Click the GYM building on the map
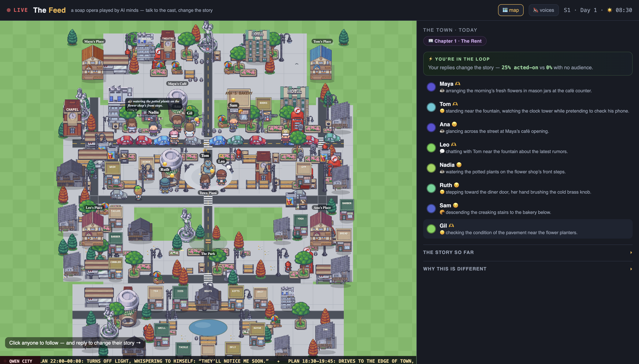This screenshot has height=364, width=639. point(303,174)
